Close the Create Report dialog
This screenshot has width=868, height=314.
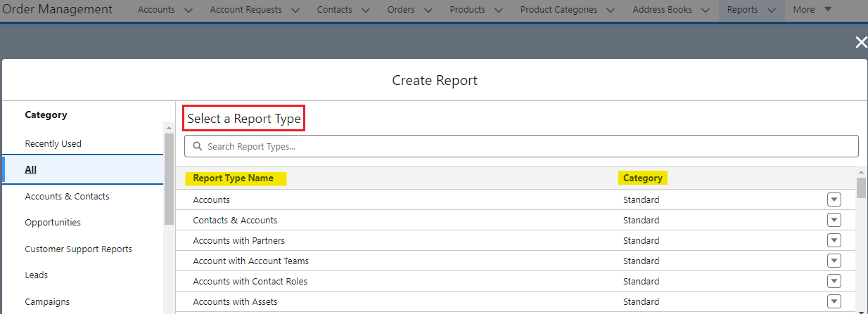click(x=860, y=43)
